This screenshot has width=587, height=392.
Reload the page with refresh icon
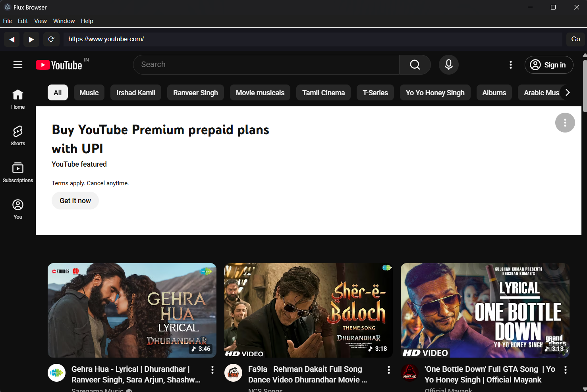pyautogui.click(x=51, y=39)
